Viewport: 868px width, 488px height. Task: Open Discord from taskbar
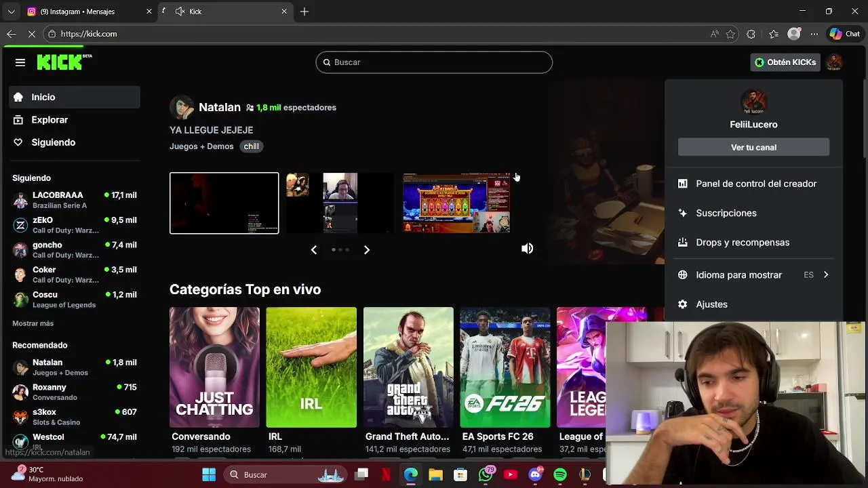[536, 474]
